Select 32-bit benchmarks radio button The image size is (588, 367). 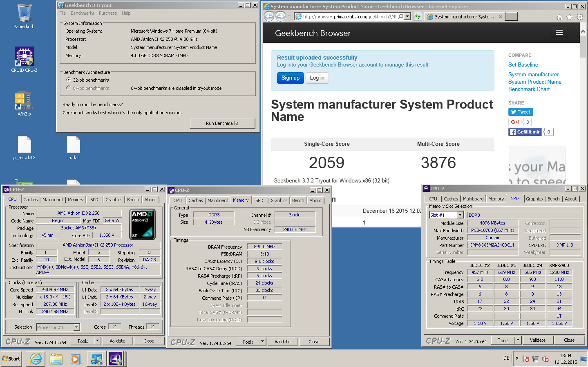(69, 80)
